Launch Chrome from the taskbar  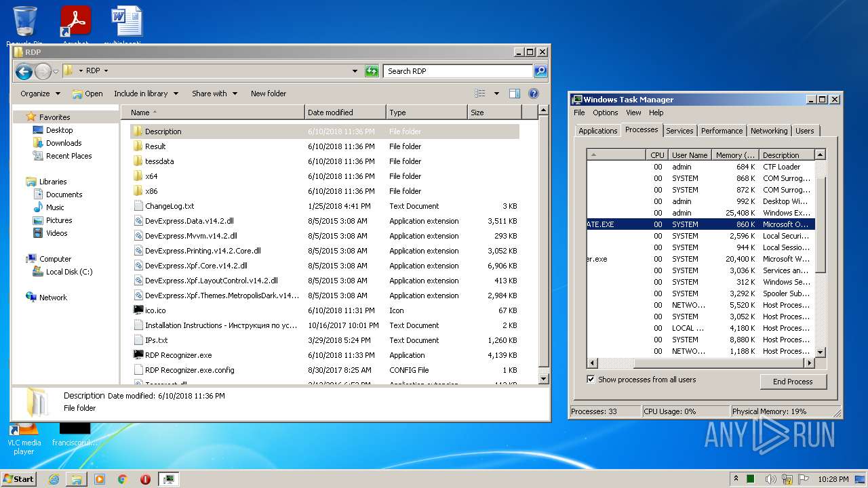[x=123, y=479]
